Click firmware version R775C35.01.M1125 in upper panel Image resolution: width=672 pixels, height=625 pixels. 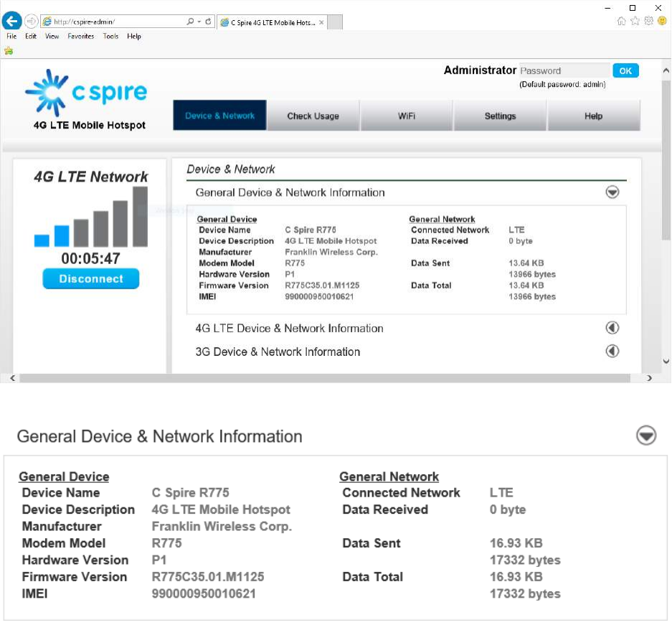click(x=322, y=286)
